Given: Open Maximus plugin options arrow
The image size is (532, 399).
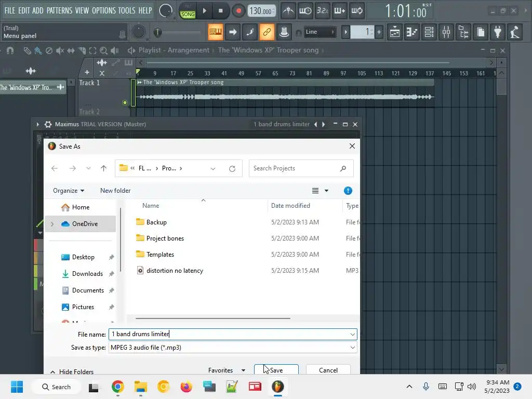Looking at the screenshot, I should tap(37, 125).
